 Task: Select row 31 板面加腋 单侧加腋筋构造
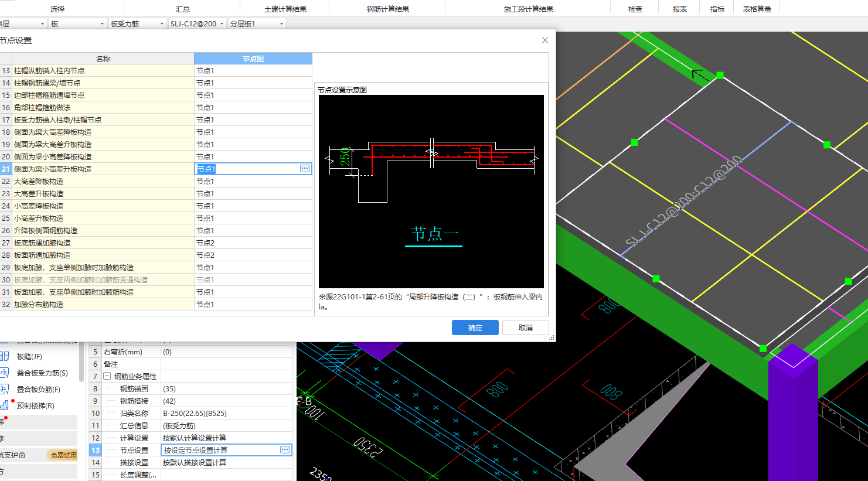103,292
